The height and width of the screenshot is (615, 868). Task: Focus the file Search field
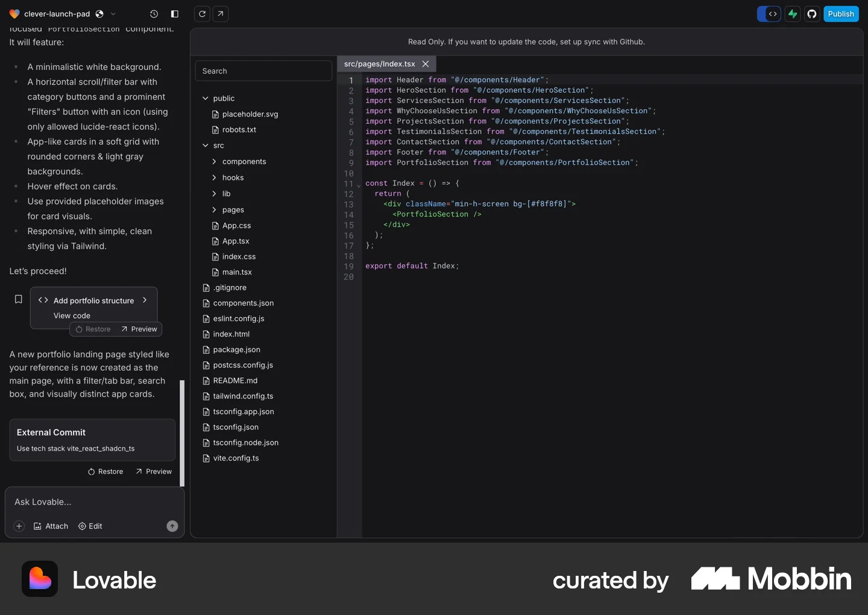(263, 71)
